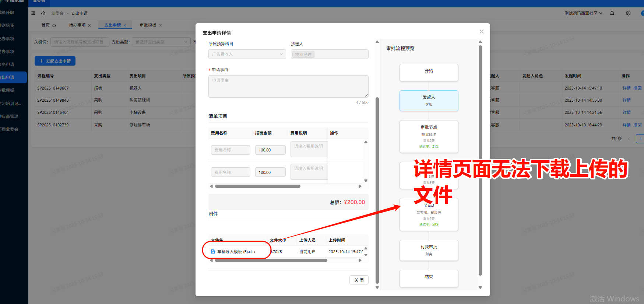The width and height of the screenshot is (644, 304).
Task: Expand the 测试德玛西亚社区 community selector
Action: coord(583,13)
